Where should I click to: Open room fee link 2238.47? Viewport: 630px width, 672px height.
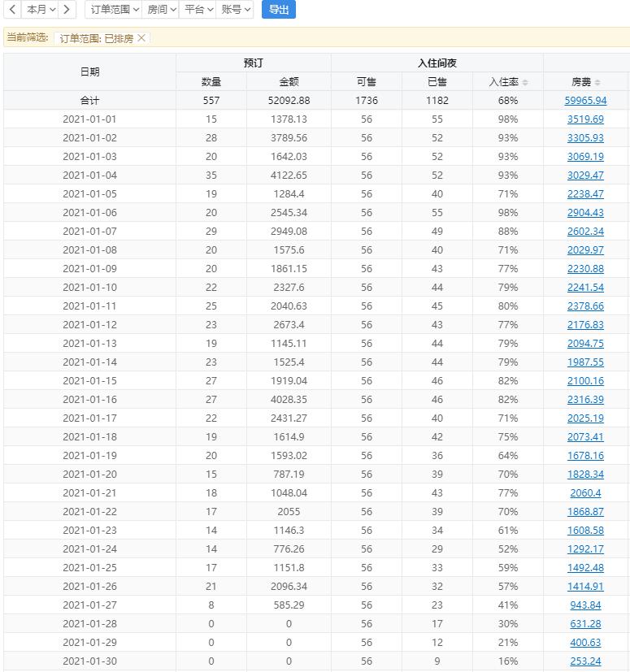click(x=585, y=193)
